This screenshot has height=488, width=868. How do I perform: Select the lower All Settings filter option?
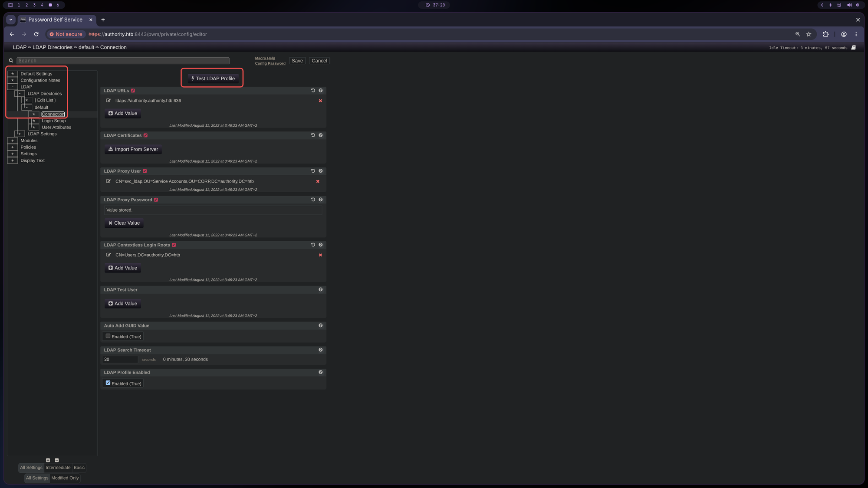pos(37,478)
